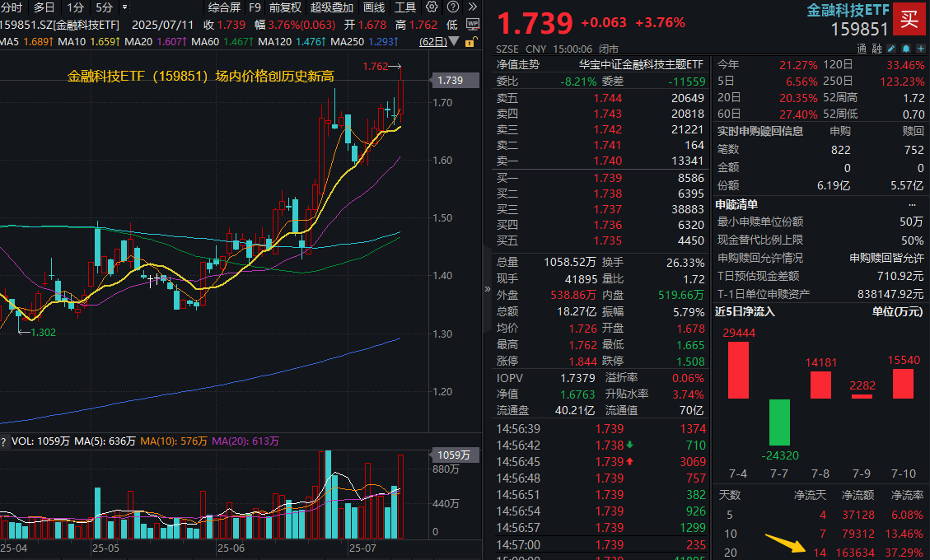The height and width of the screenshot is (560, 930).
Task: Click the red 买 buy button
Action: [909, 19]
